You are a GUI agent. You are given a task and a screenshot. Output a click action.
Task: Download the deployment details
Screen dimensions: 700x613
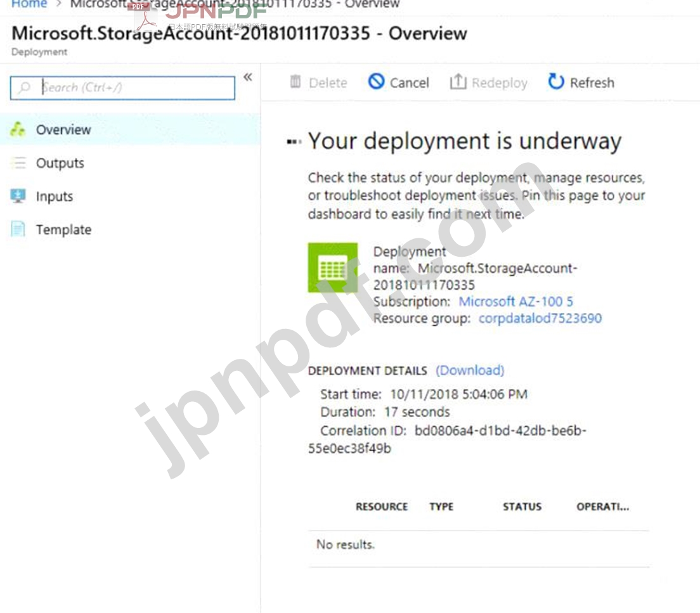[x=470, y=370]
